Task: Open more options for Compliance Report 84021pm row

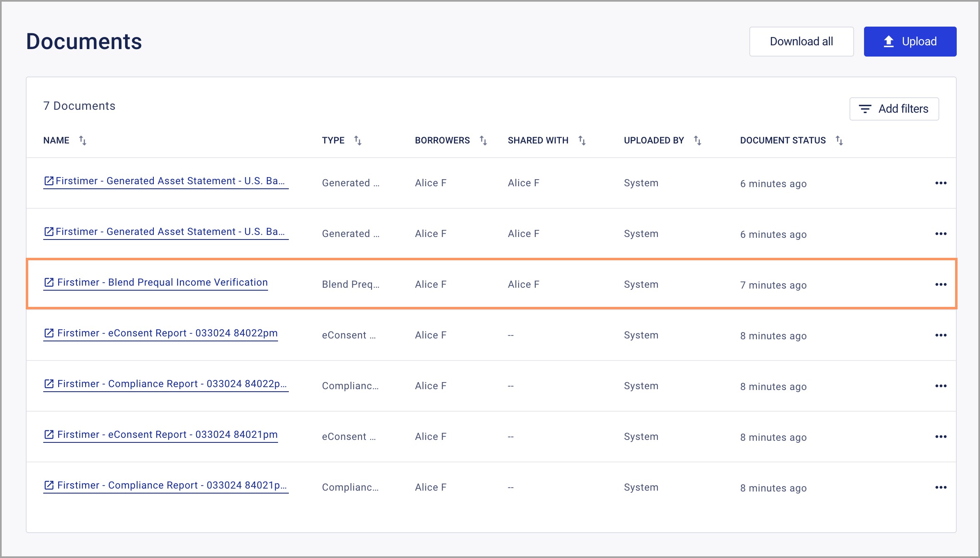Action: pyautogui.click(x=941, y=487)
